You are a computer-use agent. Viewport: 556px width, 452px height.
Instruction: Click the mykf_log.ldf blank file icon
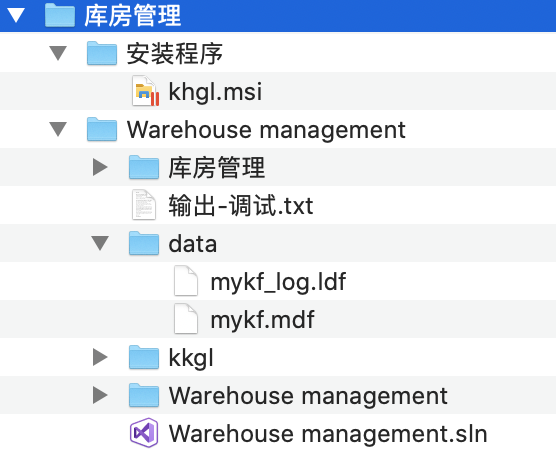point(186,281)
